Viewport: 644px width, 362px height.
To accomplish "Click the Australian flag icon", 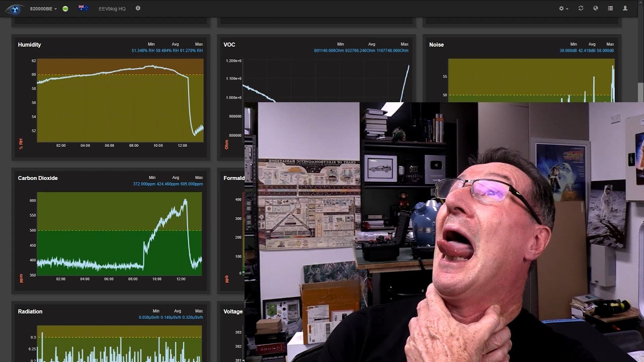I will click(x=84, y=8).
